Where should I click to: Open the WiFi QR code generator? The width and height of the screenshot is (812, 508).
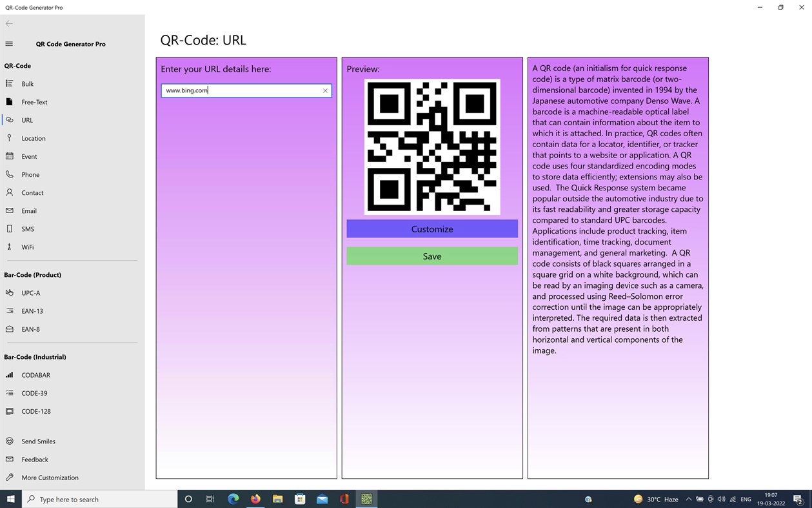pyautogui.click(x=27, y=247)
